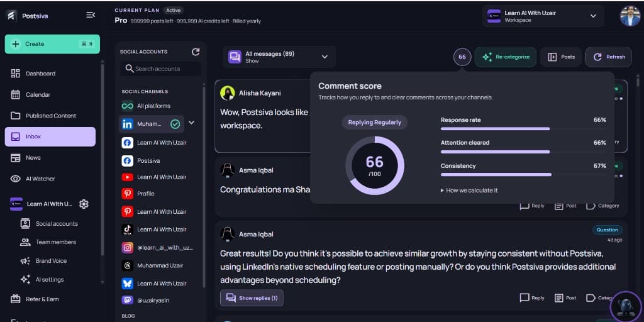Select Facebook Postsiva account
Image resolution: width=644 pixels, height=322 pixels.
coord(148,160)
